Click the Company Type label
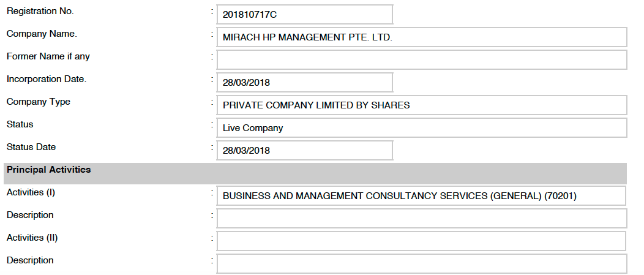Viewport: 644px width, 275px height. (39, 102)
